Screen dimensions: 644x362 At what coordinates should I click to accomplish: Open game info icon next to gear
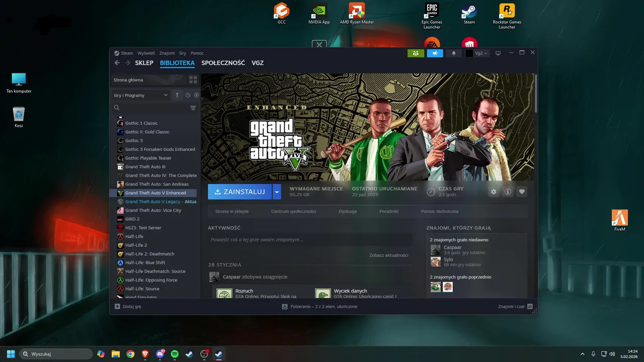tap(508, 192)
